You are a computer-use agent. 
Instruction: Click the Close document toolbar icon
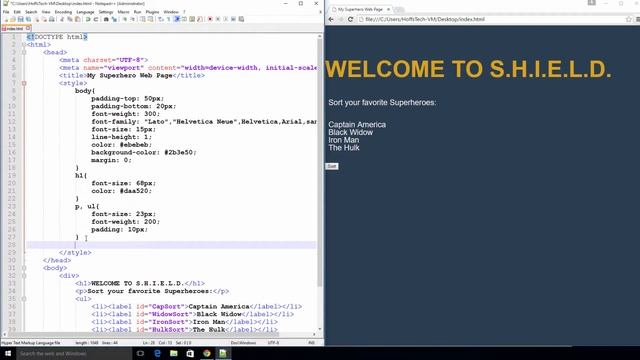click(37, 19)
